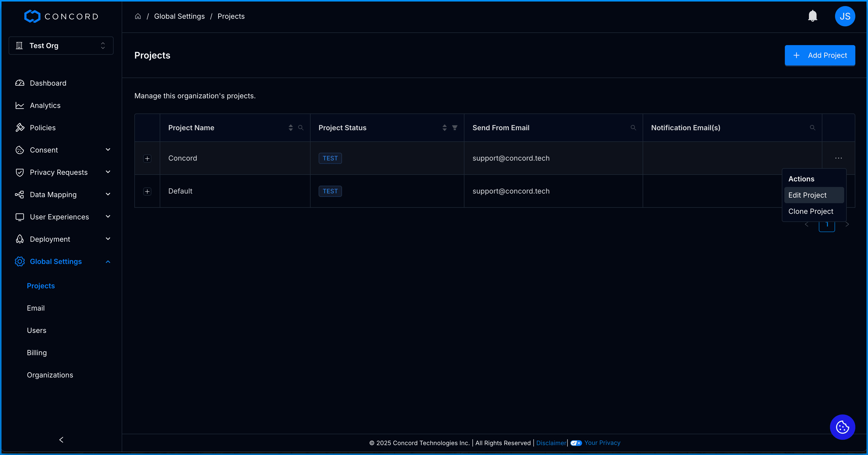Expand the Consent sidebar section
The height and width of the screenshot is (455, 868).
point(108,150)
